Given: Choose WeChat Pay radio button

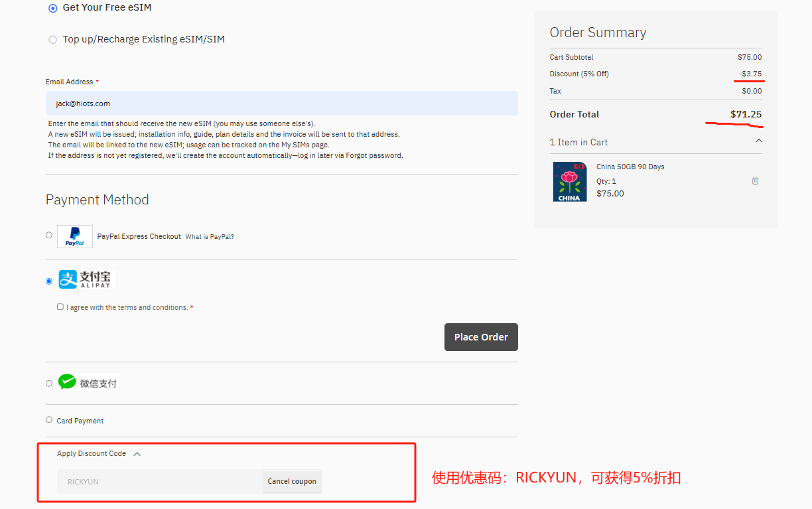Looking at the screenshot, I should [49, 384].
